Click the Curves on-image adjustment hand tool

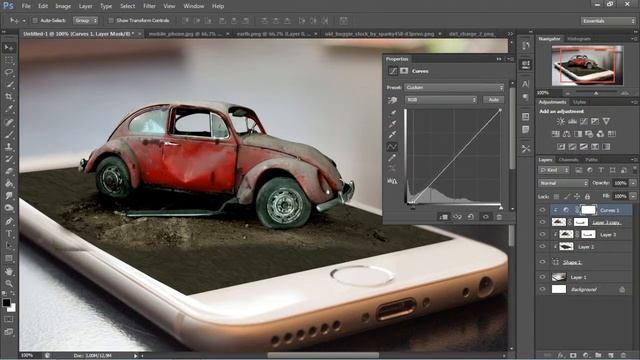[392, 100]
